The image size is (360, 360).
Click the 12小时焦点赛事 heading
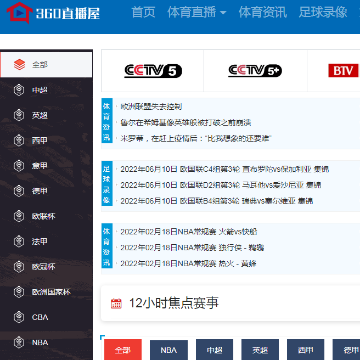(x=174, y=303)
